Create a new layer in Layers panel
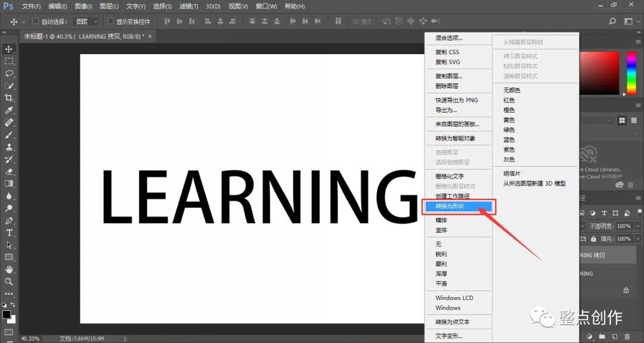 615,336
